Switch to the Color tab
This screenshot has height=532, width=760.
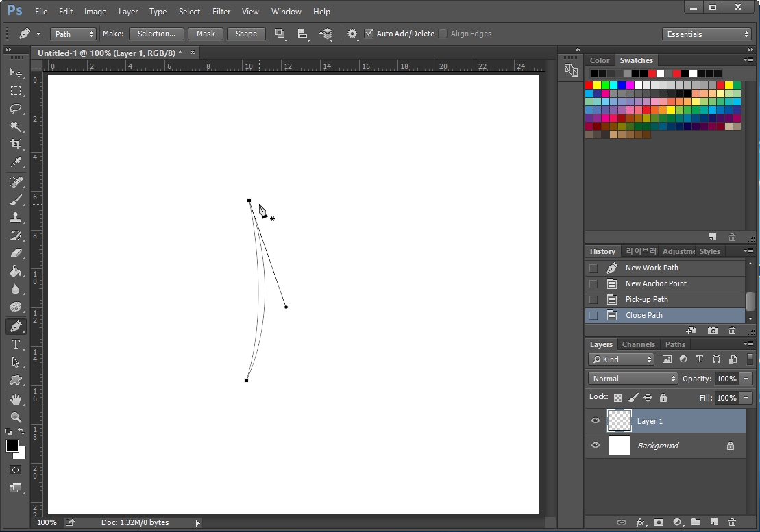coord(600,60)
